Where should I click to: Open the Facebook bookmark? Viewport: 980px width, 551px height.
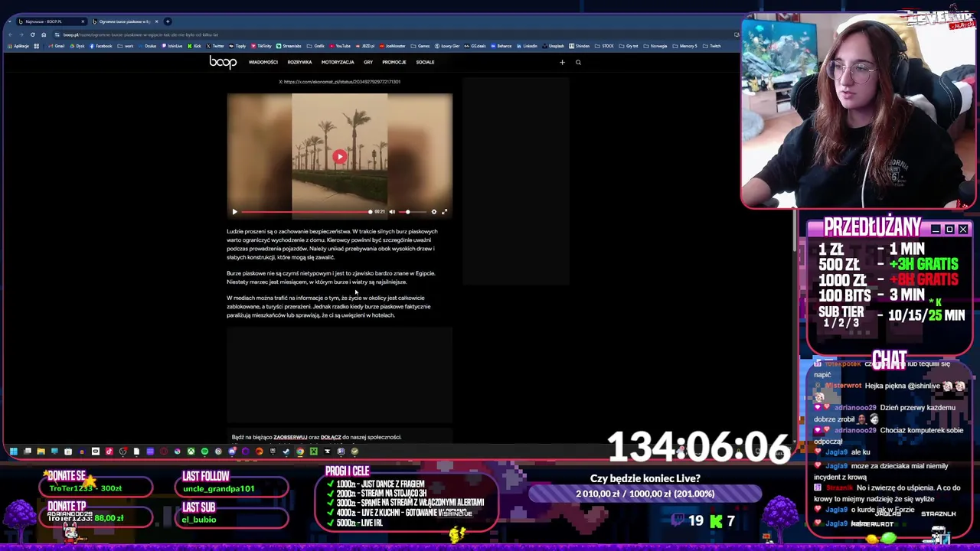click(x=100, y=46)
